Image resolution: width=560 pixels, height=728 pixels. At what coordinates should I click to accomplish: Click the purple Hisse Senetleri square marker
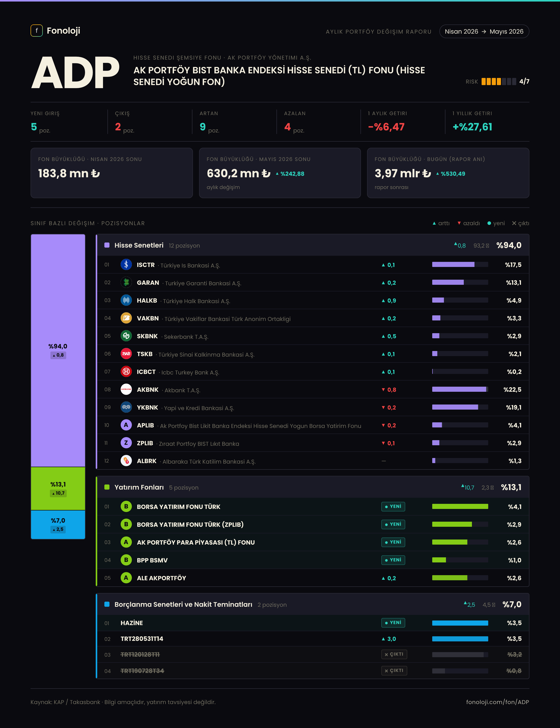[x=107, y=245]
